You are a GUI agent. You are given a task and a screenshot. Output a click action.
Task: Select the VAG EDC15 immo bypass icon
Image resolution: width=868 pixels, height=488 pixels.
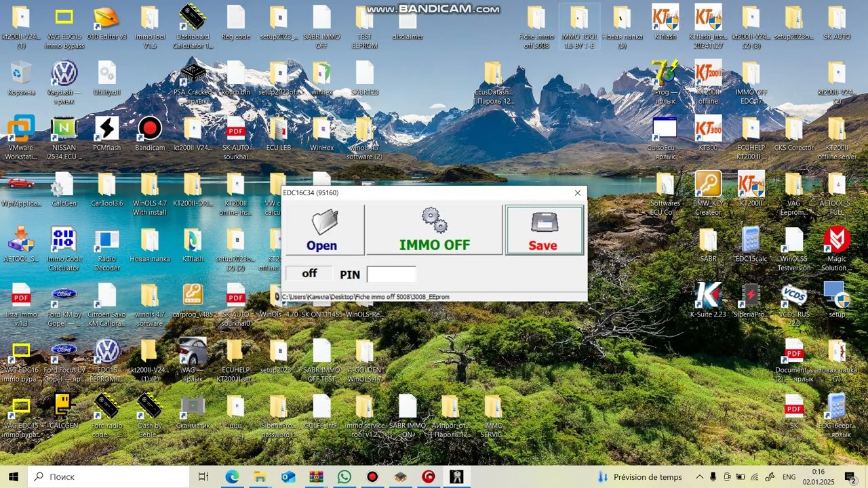[x=64, y=28]
